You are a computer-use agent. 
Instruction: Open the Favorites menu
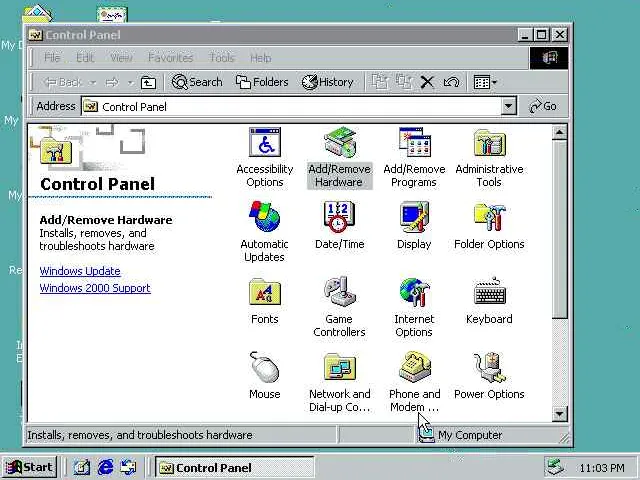[x=170, y=58]
